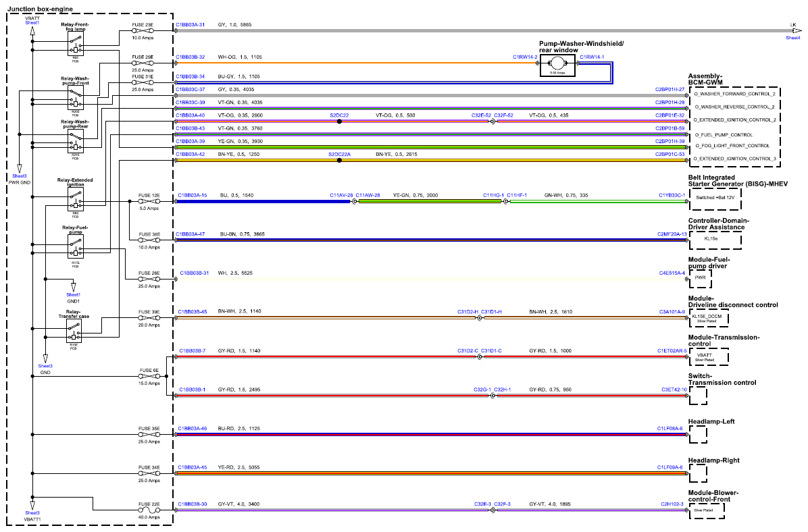Select the S2DC22 splice dot
Image resolution: width=808 pixels, height=532 pixels.
click(x=339, y=122)
